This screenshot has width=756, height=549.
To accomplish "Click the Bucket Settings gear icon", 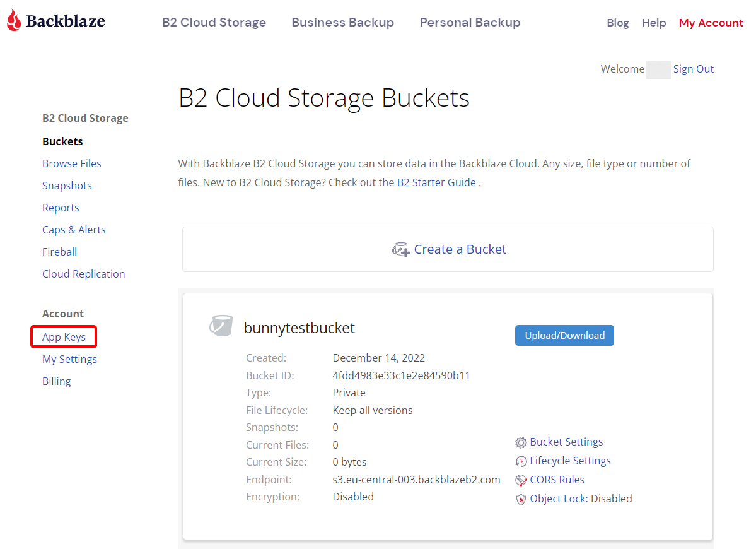I will coord(521,442).
